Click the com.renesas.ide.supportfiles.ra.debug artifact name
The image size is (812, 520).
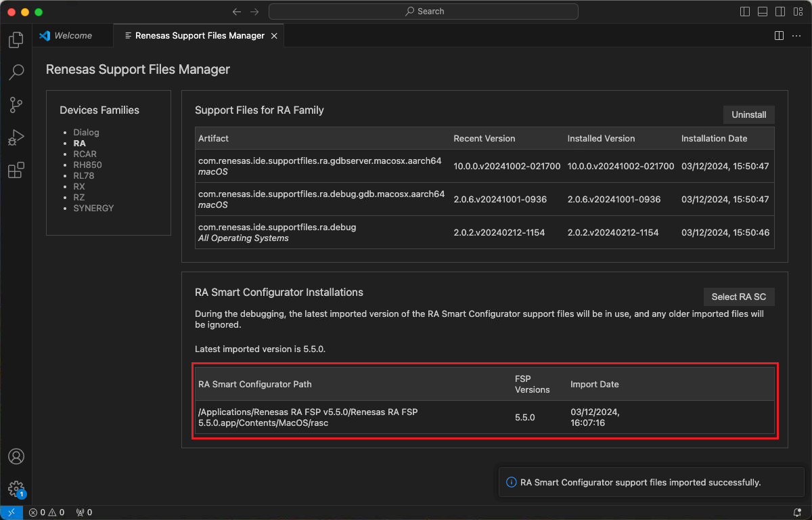pos(277,227)
